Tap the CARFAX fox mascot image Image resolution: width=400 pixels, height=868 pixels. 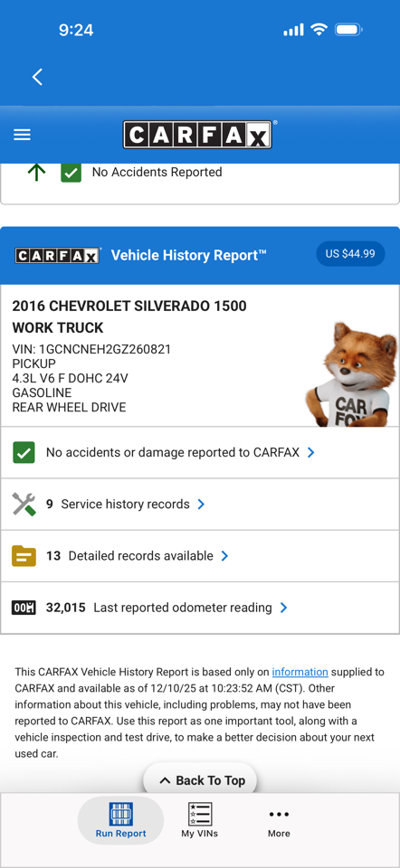click(x=352, y=376)
